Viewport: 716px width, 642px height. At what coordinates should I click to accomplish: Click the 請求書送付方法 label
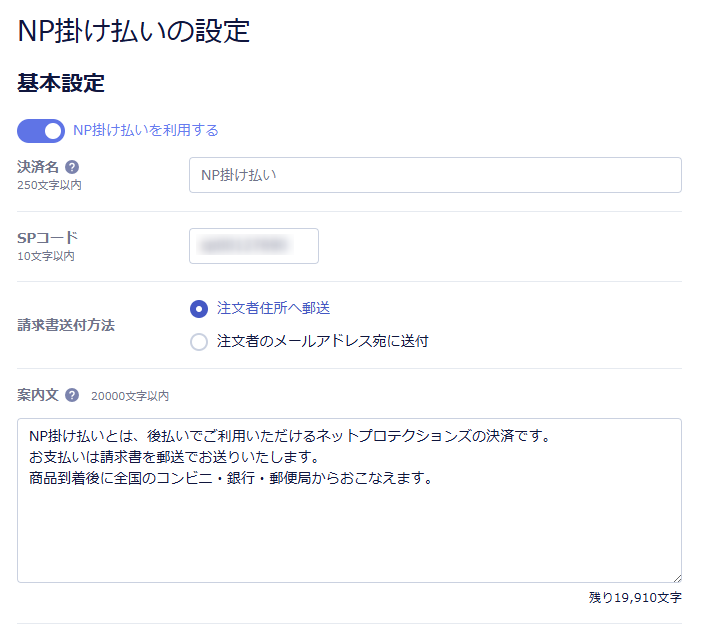tap(66, 325)
